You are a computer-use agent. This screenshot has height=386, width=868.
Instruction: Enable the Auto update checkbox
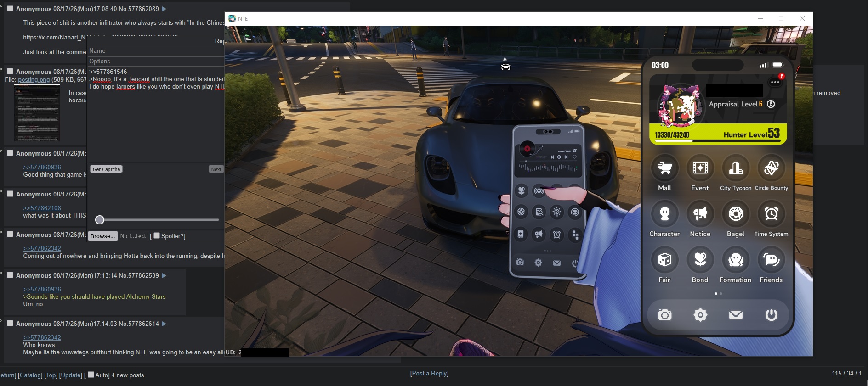point(91,375)
